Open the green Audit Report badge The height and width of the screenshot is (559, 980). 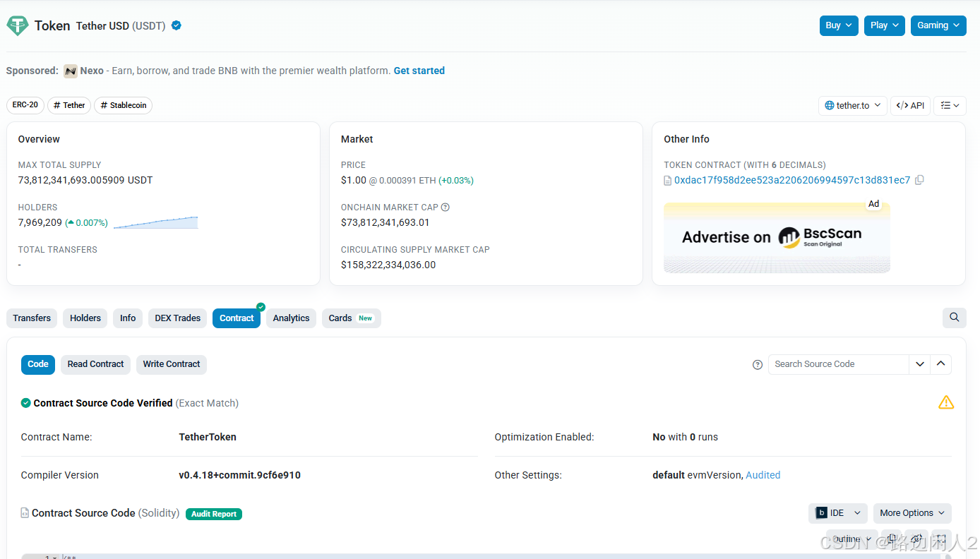click(214, 514)
